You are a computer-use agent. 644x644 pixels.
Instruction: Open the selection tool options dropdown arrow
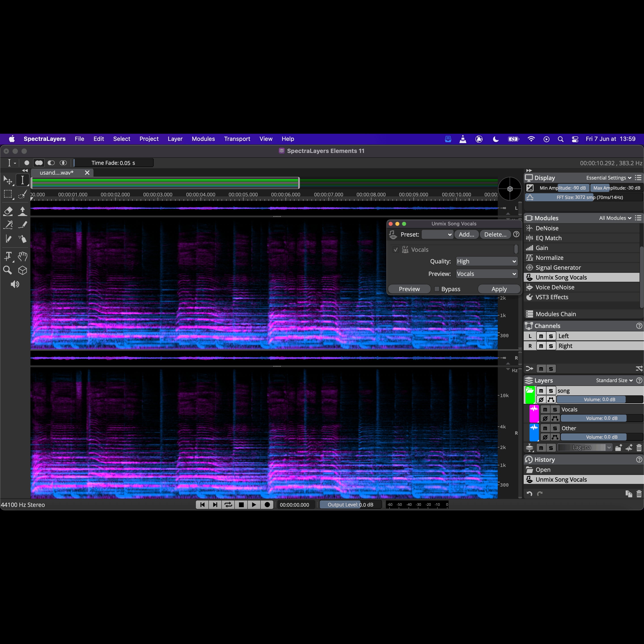click(15, 163)
